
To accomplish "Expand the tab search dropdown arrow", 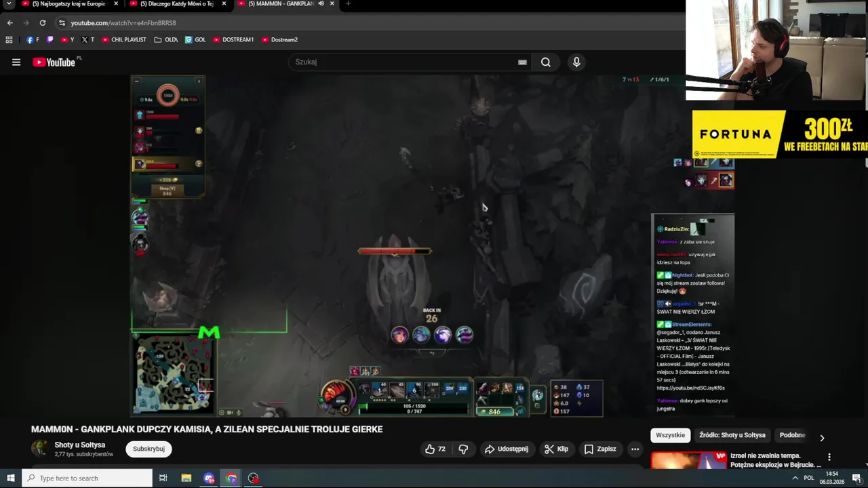I will click(x=9, y=3).
